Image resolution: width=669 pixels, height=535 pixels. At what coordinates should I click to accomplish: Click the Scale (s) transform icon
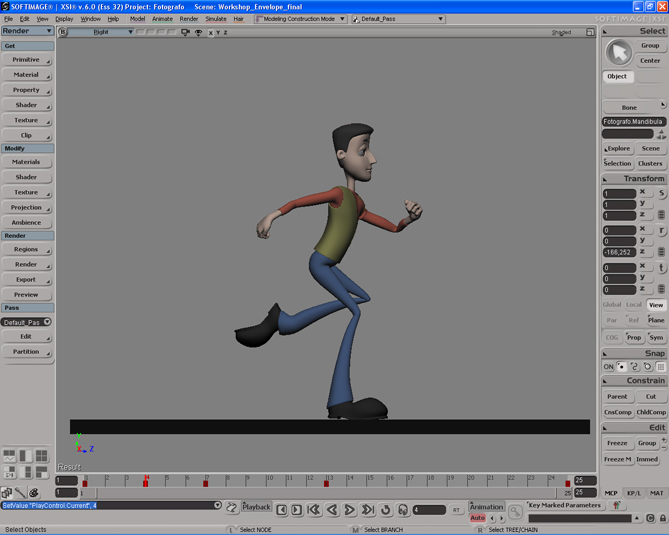pyautogui.click(x=661, y=193)
